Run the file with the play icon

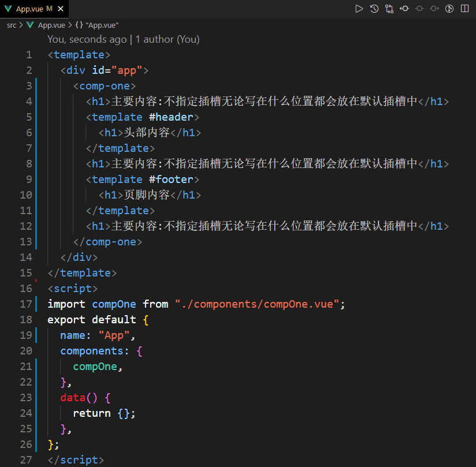pyautogui.click(x=359, y=9)
